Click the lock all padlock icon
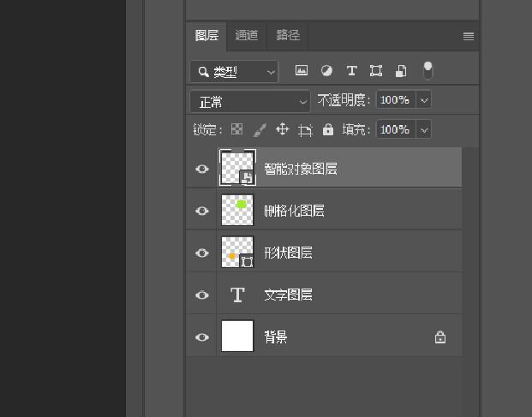The width and height of the screenshot is (532, 417). coord(327,130)
